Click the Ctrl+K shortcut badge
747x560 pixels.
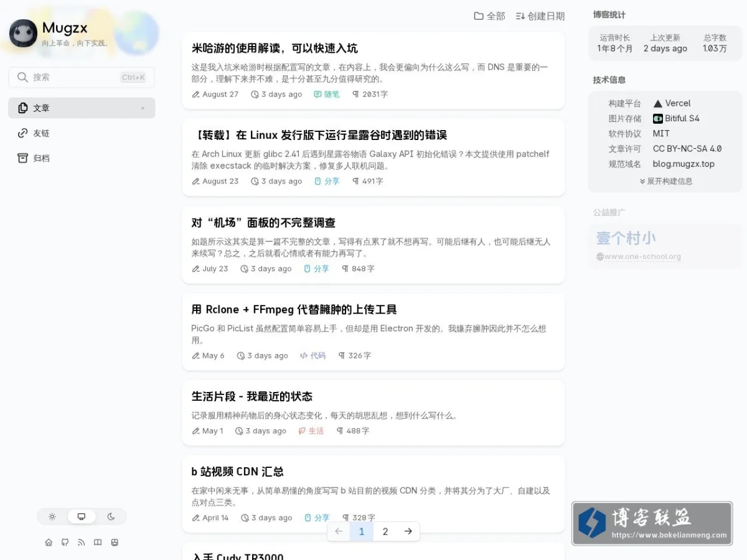(133, 77)
